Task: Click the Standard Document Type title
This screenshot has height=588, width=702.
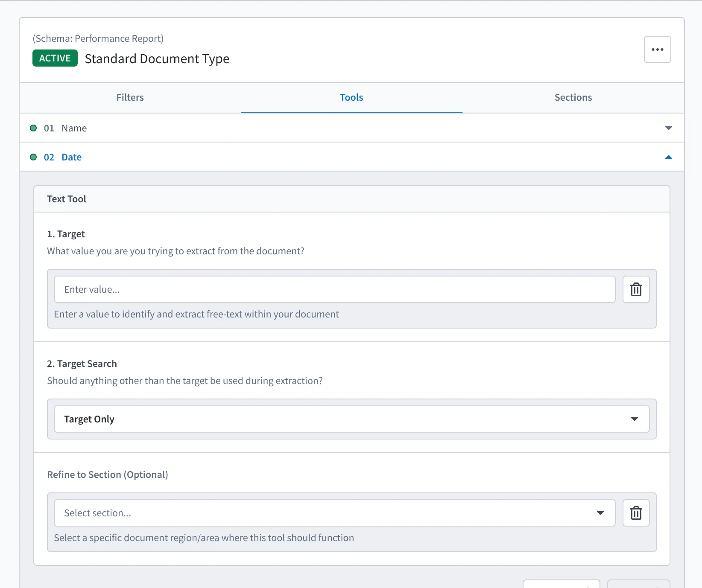Action: click(x=157, y=58)
